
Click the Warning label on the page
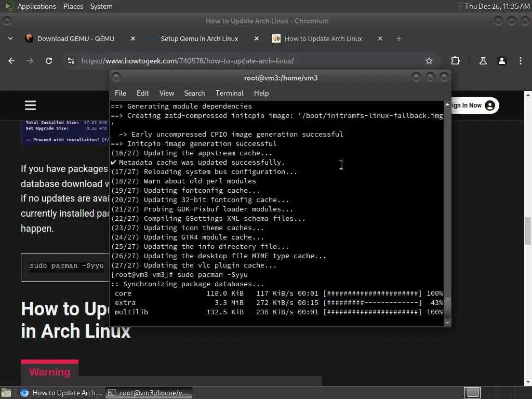[49, 372]
